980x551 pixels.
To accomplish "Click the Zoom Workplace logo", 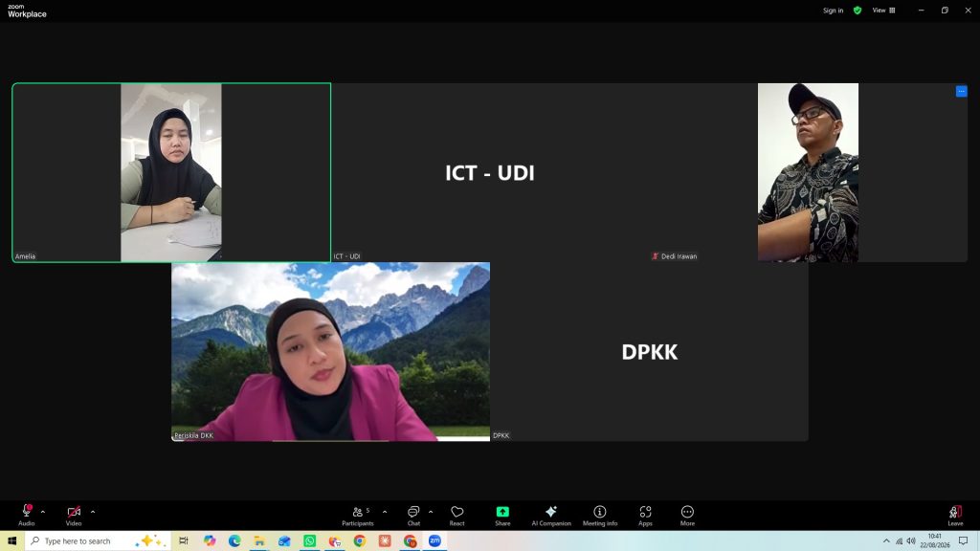I will pos(27,11).
